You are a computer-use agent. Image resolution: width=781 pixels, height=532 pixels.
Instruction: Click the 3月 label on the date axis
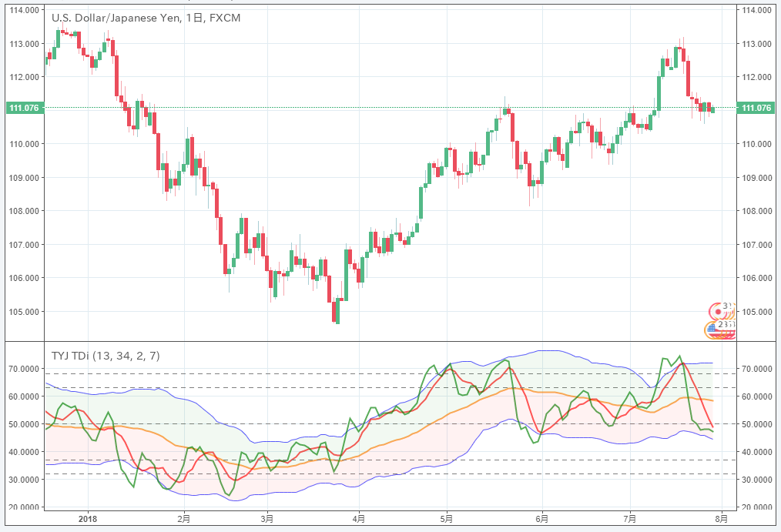(x=267, y=519)
